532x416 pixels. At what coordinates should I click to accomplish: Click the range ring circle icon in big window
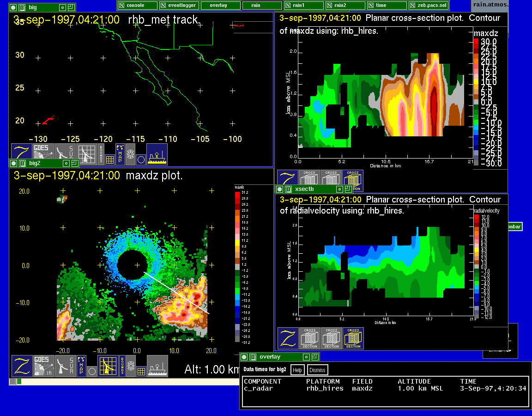141,159
